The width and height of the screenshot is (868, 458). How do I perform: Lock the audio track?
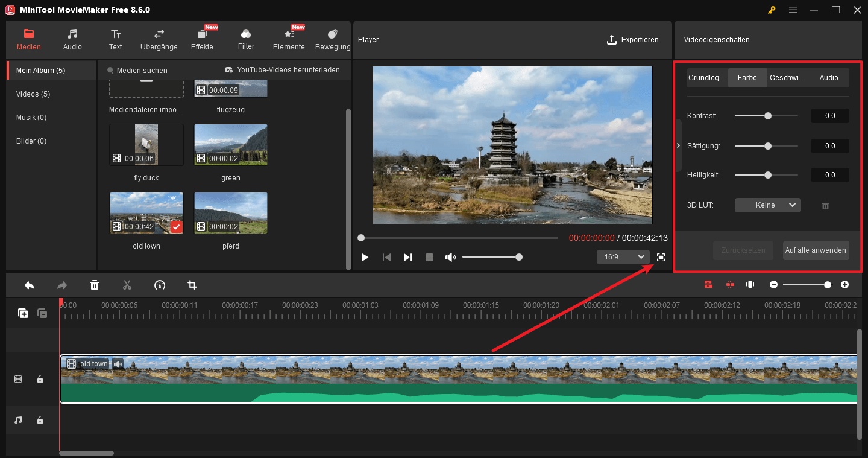(40, 419)
